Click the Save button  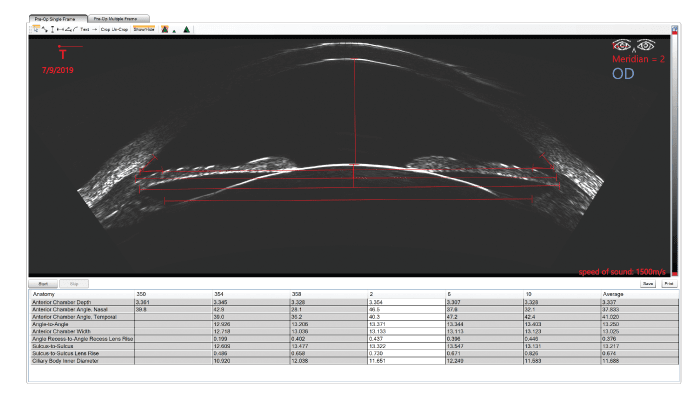tap(648, 283)
